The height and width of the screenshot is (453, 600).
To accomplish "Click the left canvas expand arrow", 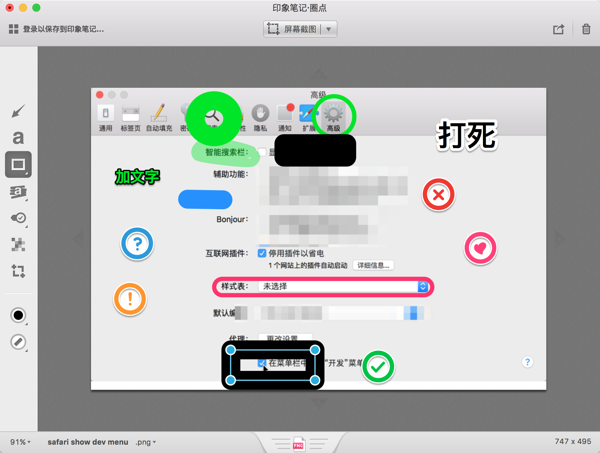I will point(78,239).
